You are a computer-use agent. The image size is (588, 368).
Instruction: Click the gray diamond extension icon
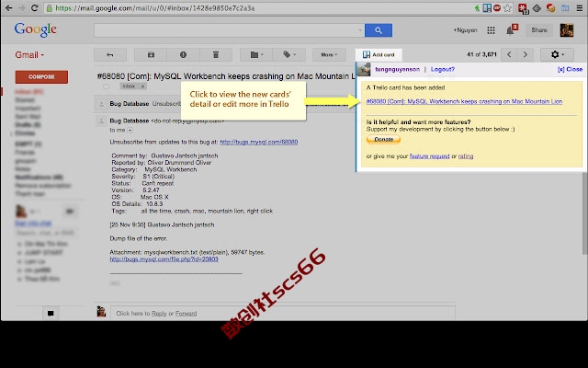point(537,8)
